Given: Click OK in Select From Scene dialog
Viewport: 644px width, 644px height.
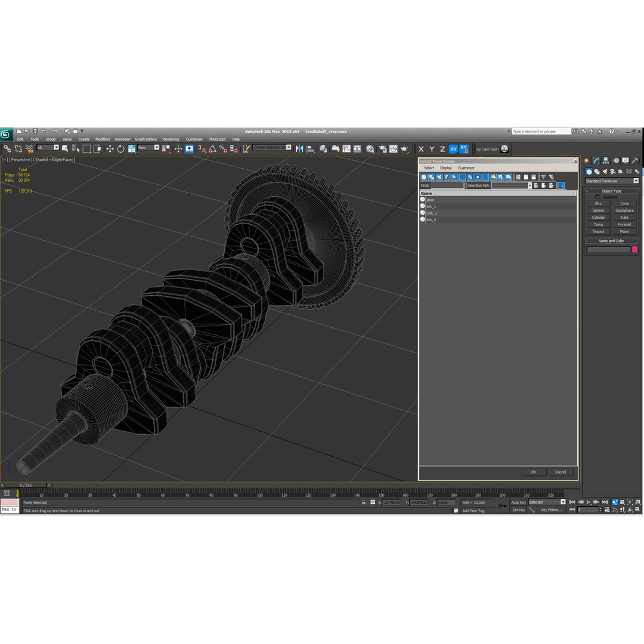Looking at the screenshot, I should point(534,472).
